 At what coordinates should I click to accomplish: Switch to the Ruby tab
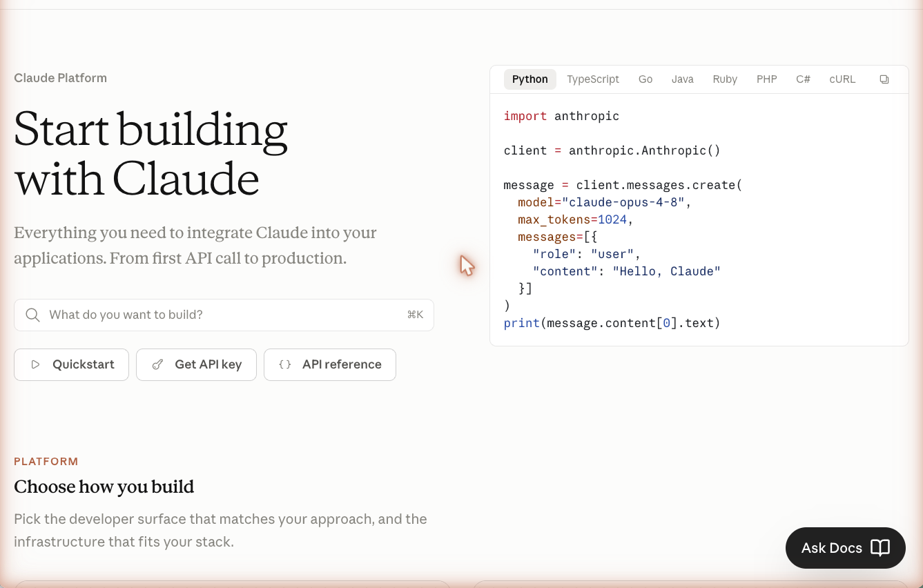tap(725, 79)
